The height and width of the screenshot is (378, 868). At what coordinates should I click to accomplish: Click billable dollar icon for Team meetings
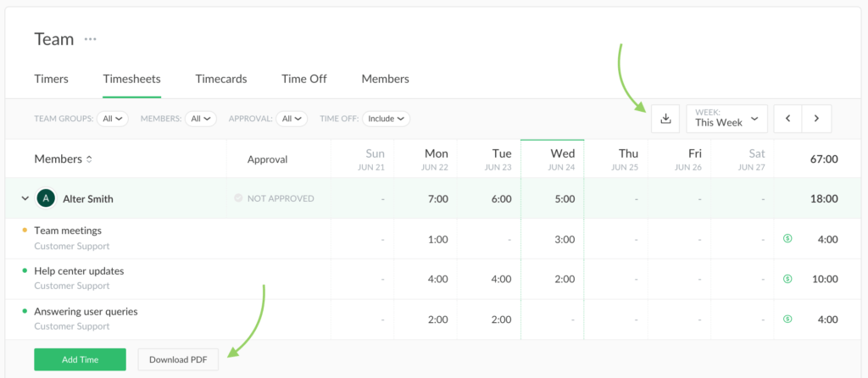[x=787, y=238]
